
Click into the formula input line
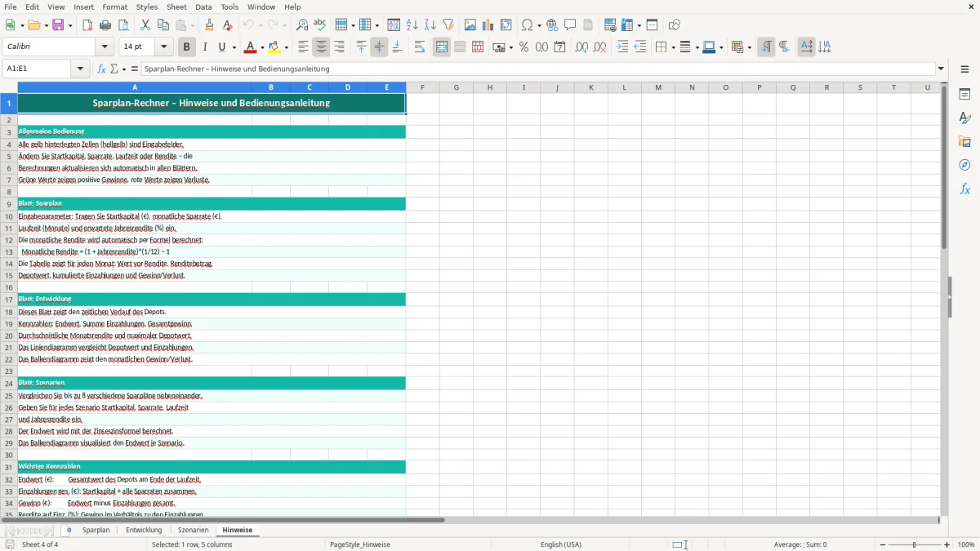538,69
